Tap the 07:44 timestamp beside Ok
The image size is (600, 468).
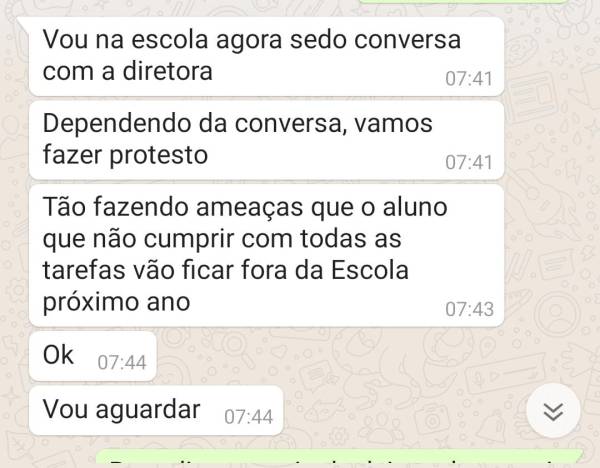click(x=122, y=363)
